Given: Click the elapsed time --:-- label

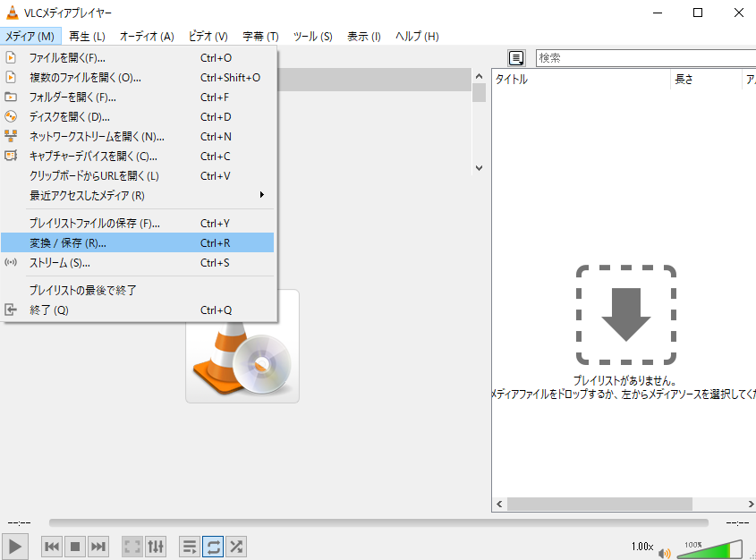Looking at the screenshot, I should (19, 523).
